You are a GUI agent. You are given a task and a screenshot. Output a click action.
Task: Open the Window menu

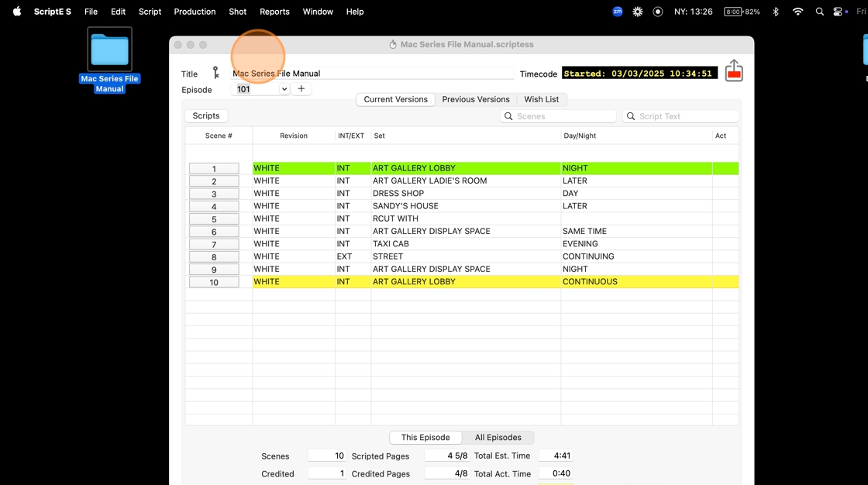(318, 12)
